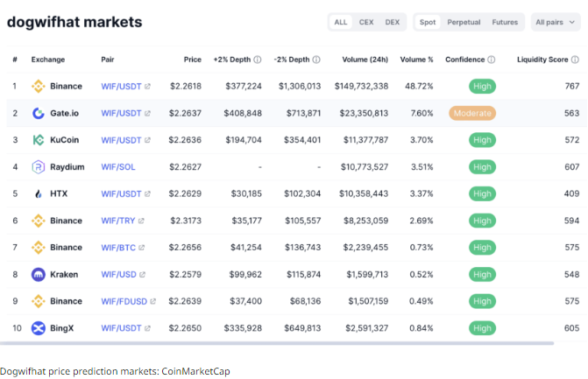Select the ALL exchange filter

tap(341, 22)
